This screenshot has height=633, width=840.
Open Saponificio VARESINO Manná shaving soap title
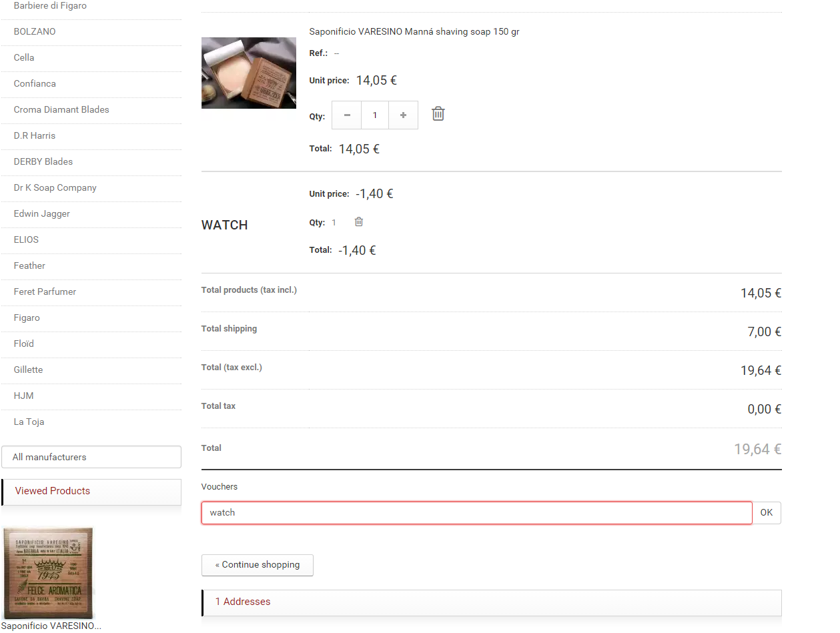[x=414, y=32]
